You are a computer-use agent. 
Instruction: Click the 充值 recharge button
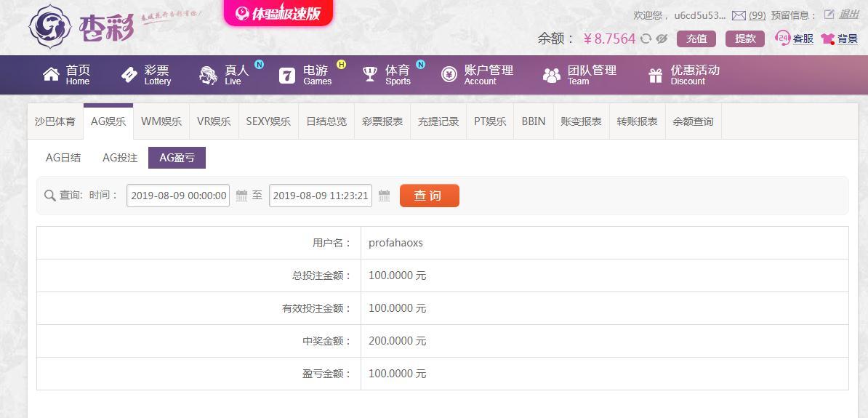696,39
